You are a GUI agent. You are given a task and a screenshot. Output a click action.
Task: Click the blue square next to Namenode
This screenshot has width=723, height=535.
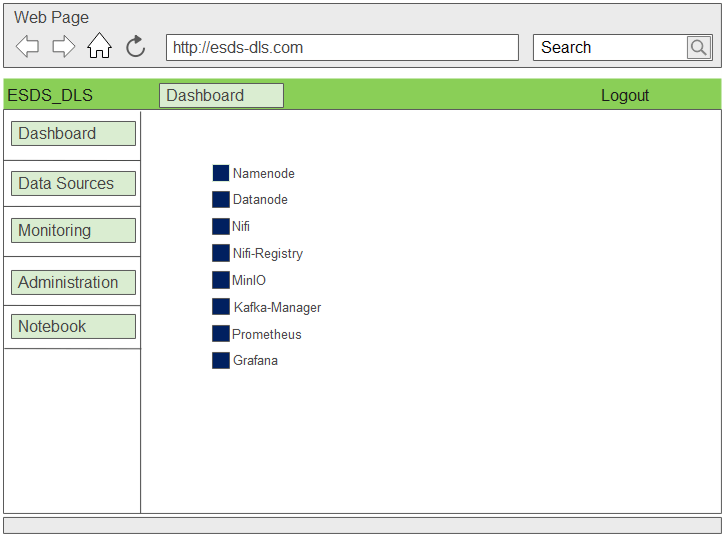(x=221, y=173)
